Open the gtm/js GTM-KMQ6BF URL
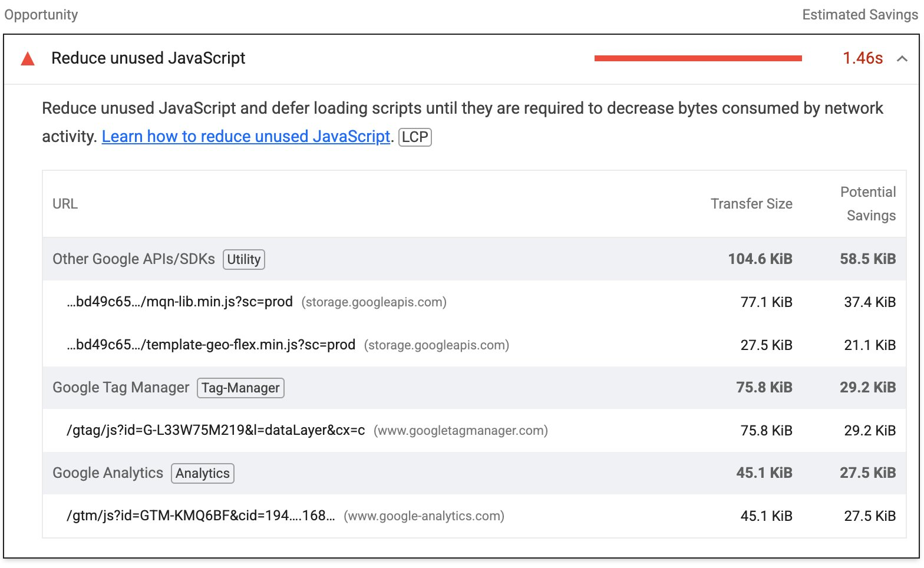The height and width of the screenshot is (568, 924). coord(200,516)
